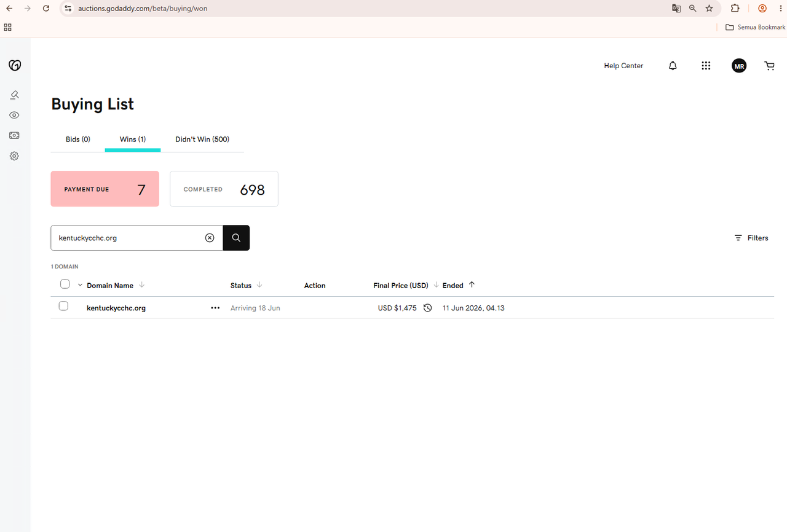Image resolution: width=787 pixels, height=532 pixels.
Task: Open notifications bell icon
Action: click(673, 66)
